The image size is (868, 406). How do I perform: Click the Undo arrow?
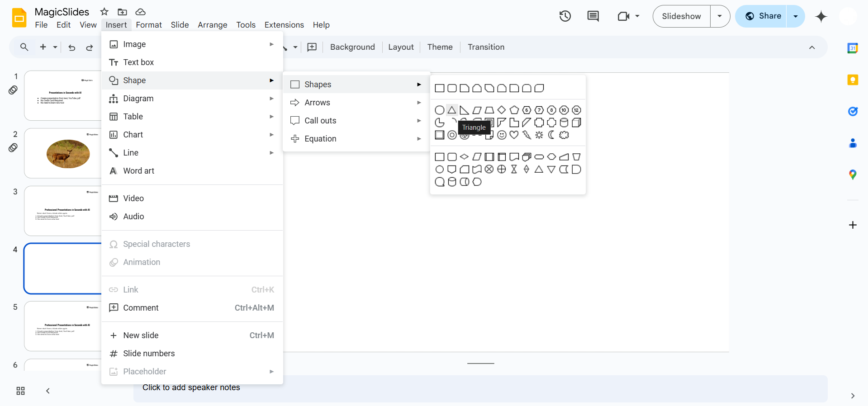pos(72,47)
